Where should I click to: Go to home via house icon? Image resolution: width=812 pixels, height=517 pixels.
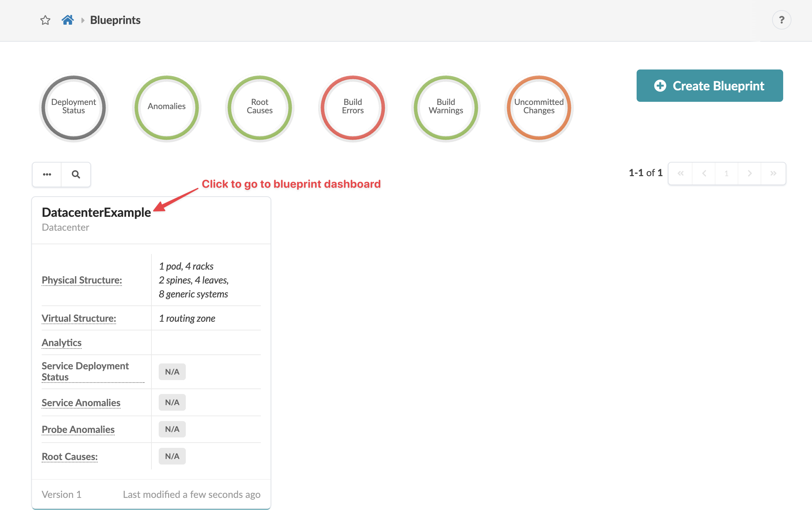[68, 20]
